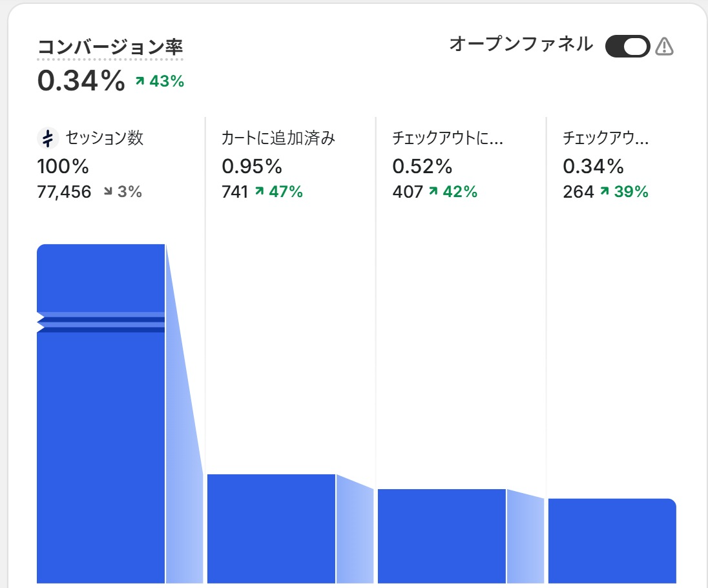Screen dimensions: 708x588
Task: Click the up arrow beside 42%
Action: [433, 192]
